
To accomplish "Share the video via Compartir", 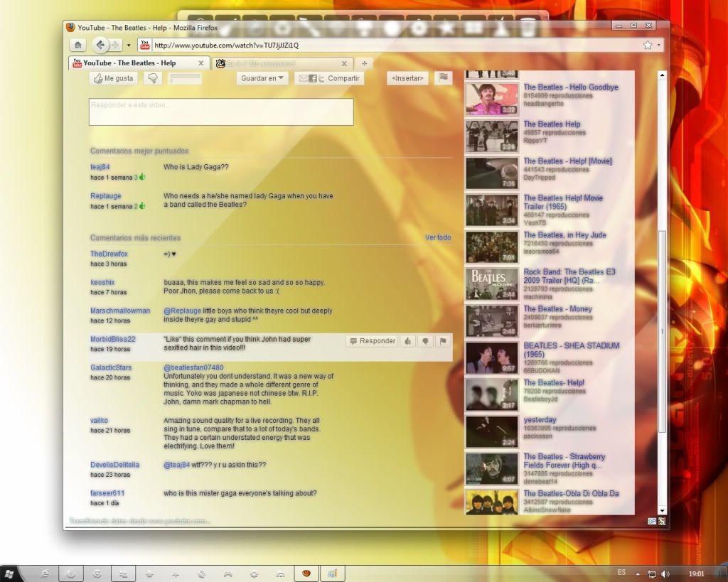I will coord(329,78).
